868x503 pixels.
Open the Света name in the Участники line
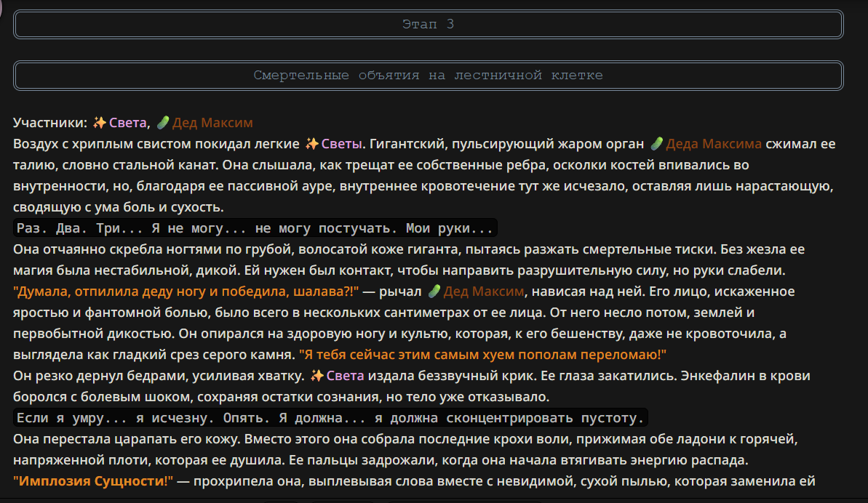pos(127,123)
